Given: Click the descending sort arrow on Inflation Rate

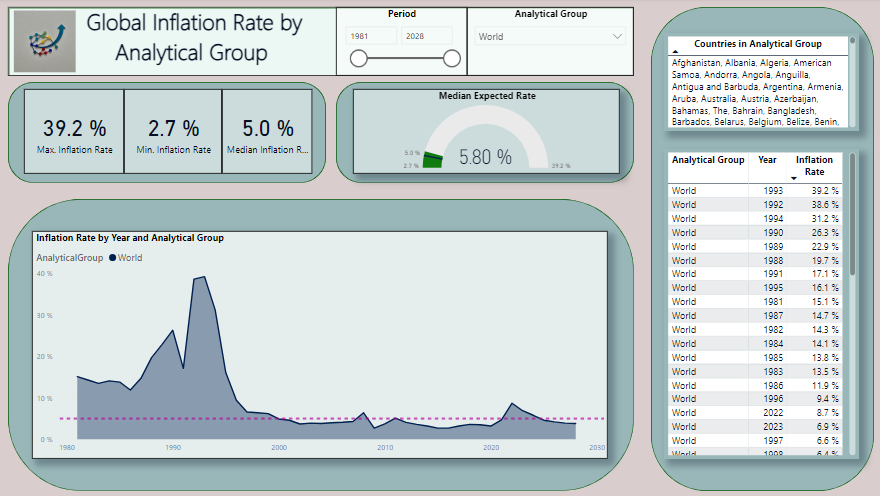Looking at the screenshot, I should coord(794,178).
